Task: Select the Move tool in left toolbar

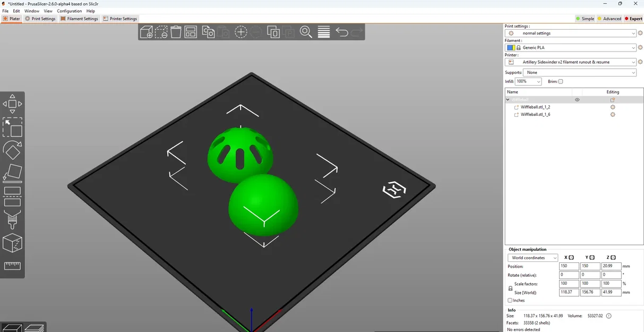Action: click(12, 104)
